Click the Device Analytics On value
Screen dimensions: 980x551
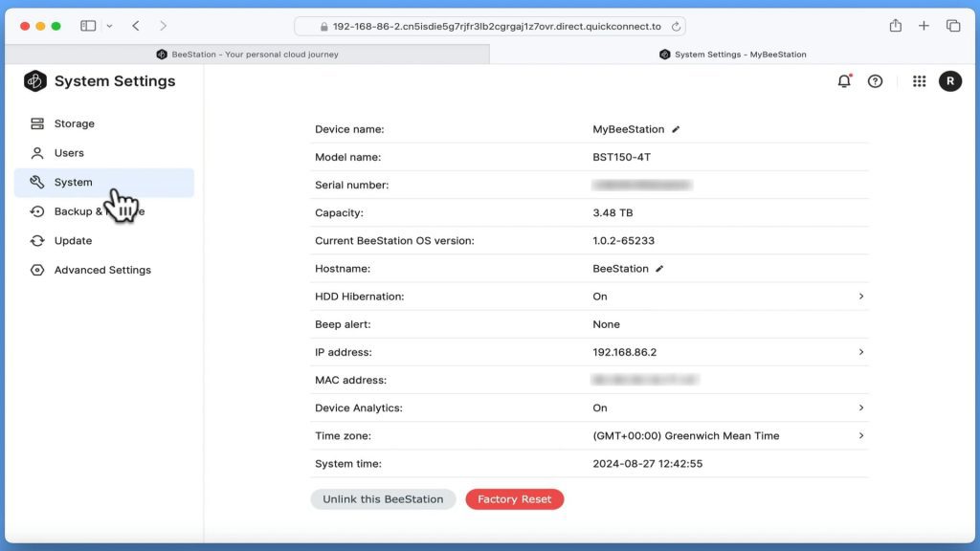(x=599, y=408)
